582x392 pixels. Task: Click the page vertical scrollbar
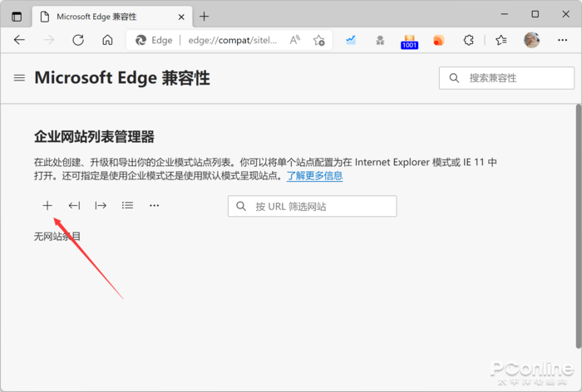pos(579,226)
